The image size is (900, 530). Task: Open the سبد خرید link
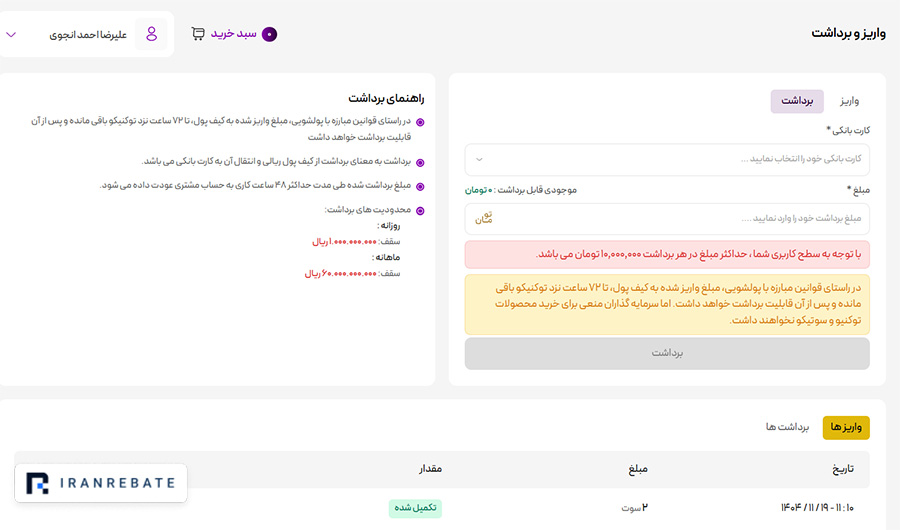pos(234,34)
